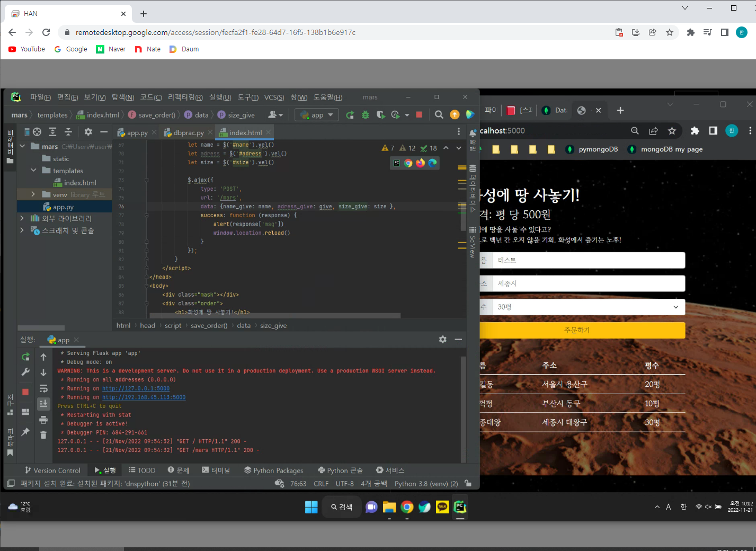Start the Debug bug icon in PyCharm
Screen dimensions: 756x551
click(365, 115)
